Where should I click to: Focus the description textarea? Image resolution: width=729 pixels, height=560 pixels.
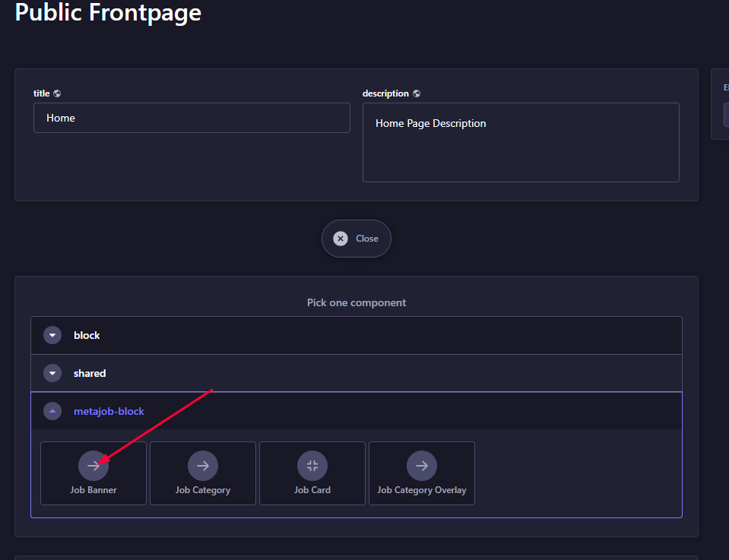521,142
